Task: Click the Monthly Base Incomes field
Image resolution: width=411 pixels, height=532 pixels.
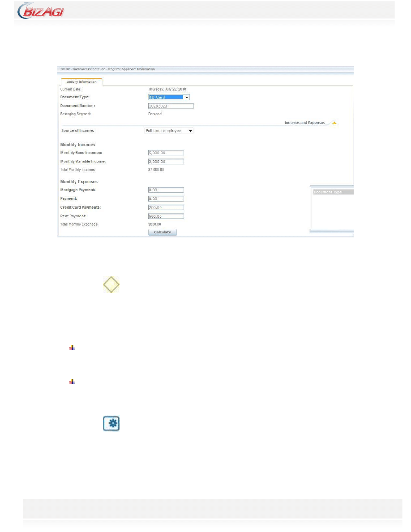Action: click(166, 153)
